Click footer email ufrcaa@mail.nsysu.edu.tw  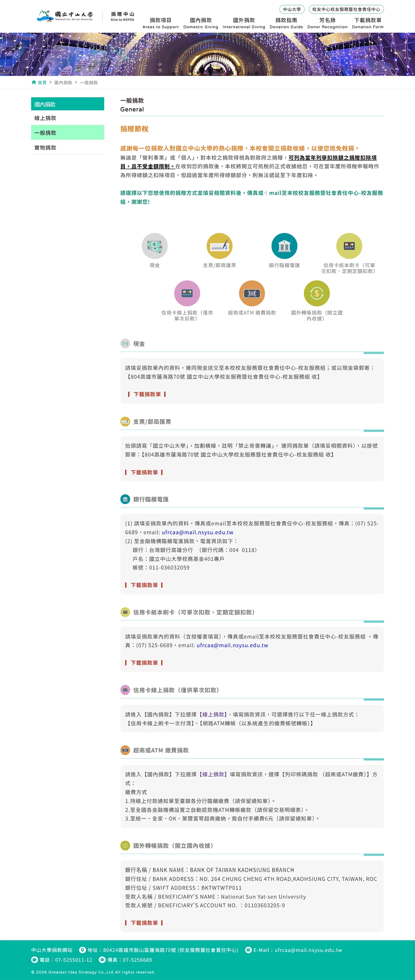308,950
